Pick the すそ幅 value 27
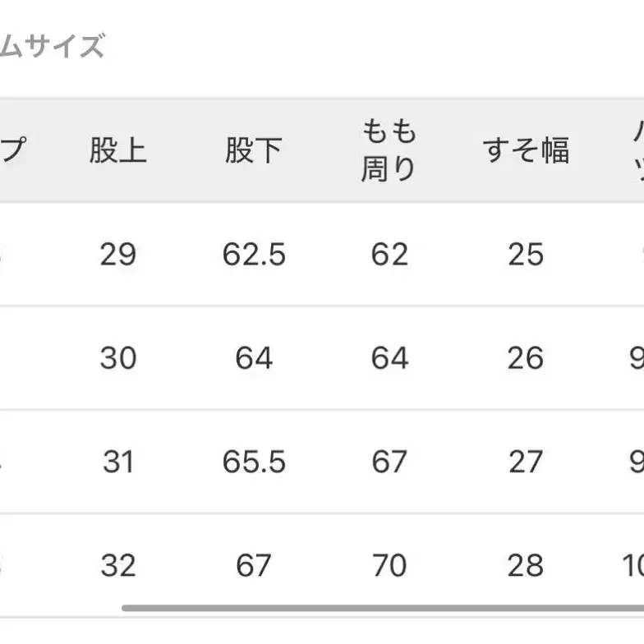Image resolution: width=644 pixels, height=644 pixels. coord(526,462)
